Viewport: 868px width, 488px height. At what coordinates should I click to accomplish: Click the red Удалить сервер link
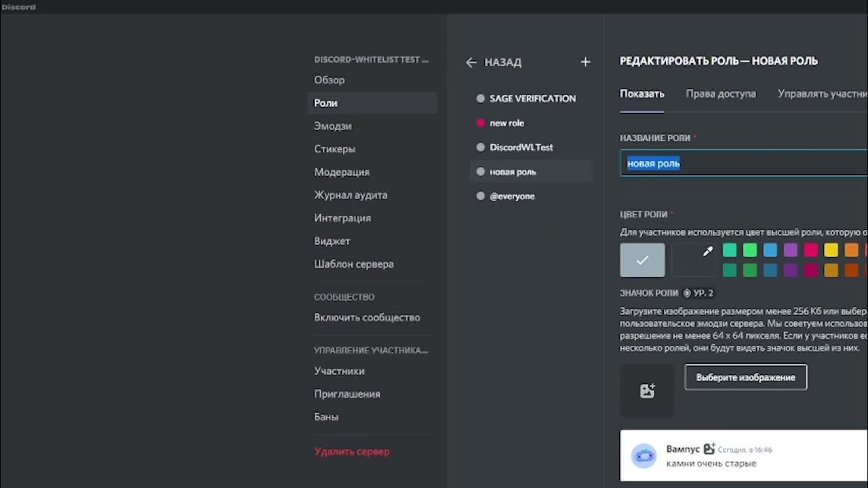click(351, 451)
